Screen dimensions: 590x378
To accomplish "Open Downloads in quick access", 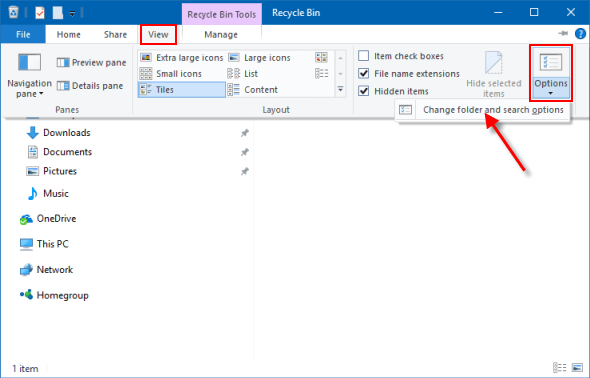I will tap(59, 132).
